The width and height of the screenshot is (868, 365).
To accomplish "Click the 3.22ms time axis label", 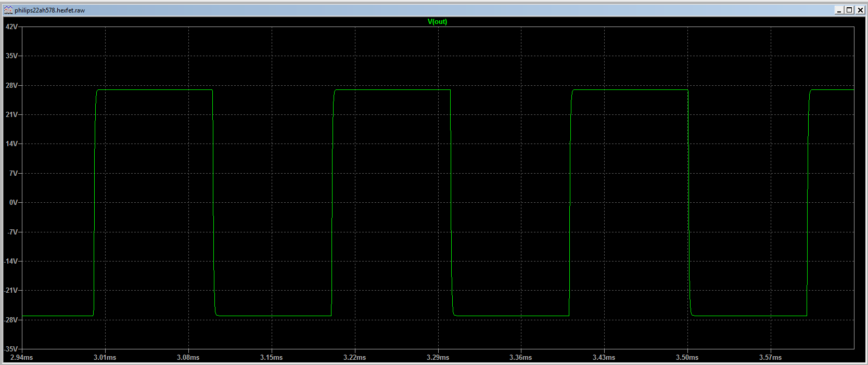I will 355,358.
